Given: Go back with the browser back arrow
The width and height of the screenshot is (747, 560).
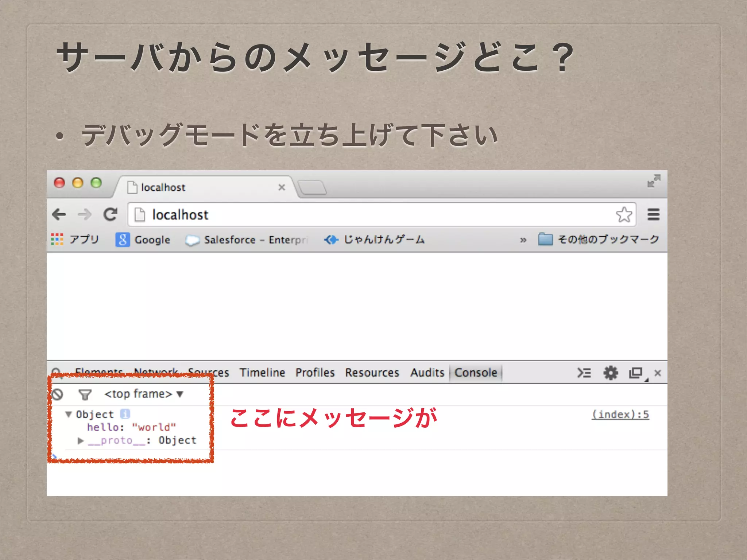Looking at the screenshot, I should (59, 214).
